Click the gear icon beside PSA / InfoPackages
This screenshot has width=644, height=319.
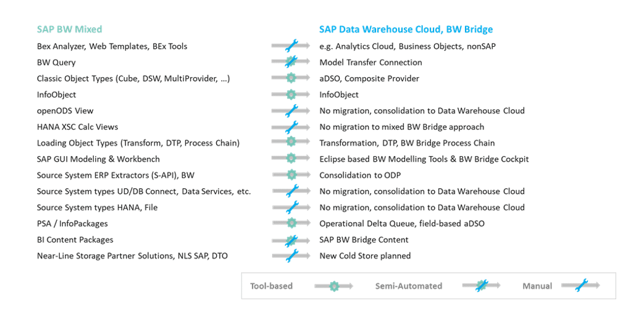[x=291, y=223]
